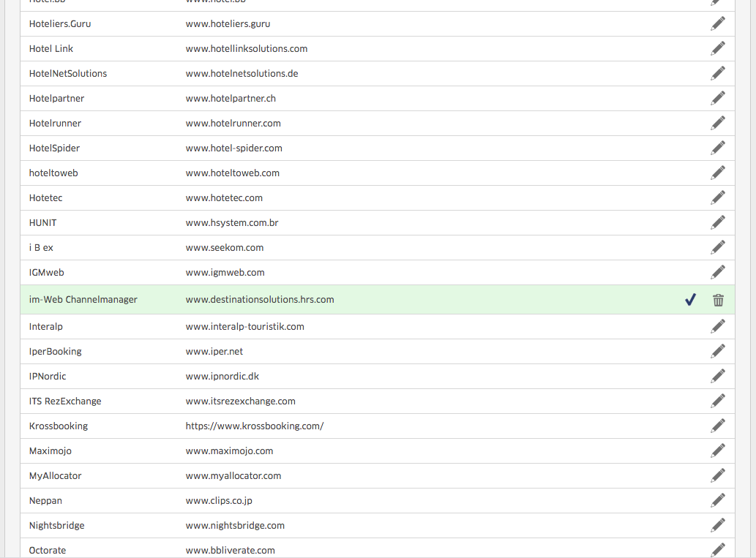The width and height of the screenshot is (756, 558).
Task: Click the i B ex name
Action: [x=41, y=248]
